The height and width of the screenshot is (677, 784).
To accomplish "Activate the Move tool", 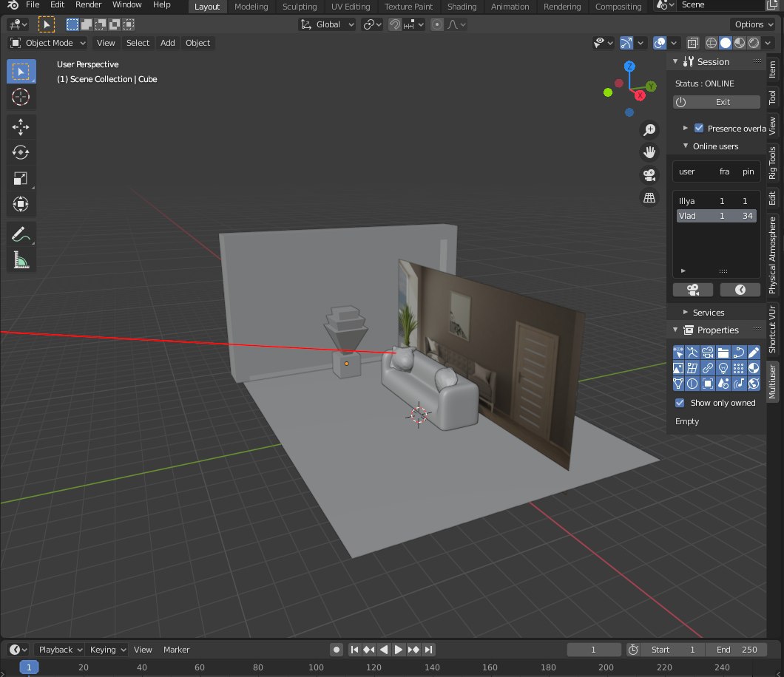I will (x=21, y=127).
